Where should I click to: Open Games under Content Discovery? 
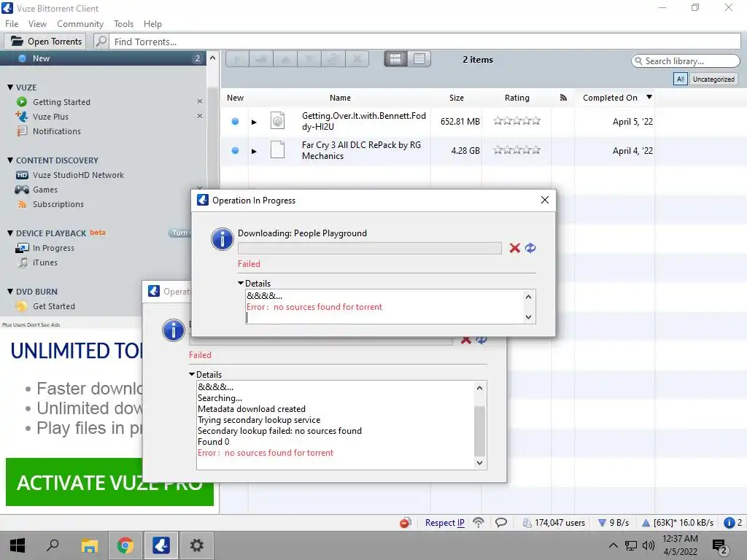45,190
